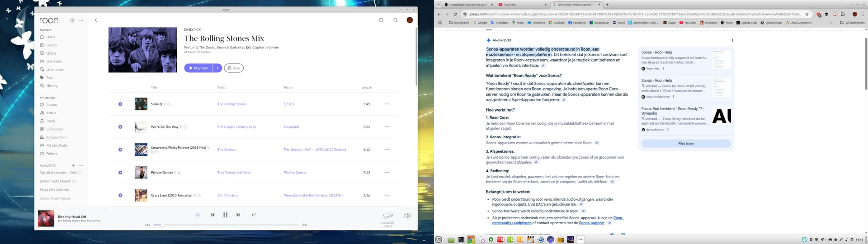Click the bookmark icon in Roon header
This screenshot has width=868, height=244.
(381, 20)
